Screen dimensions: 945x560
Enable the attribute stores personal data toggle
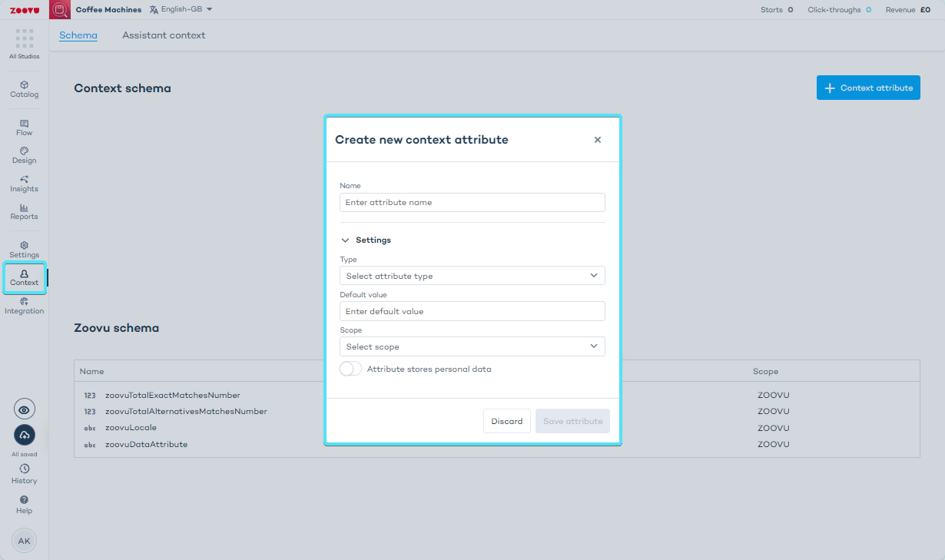[350, 368]
